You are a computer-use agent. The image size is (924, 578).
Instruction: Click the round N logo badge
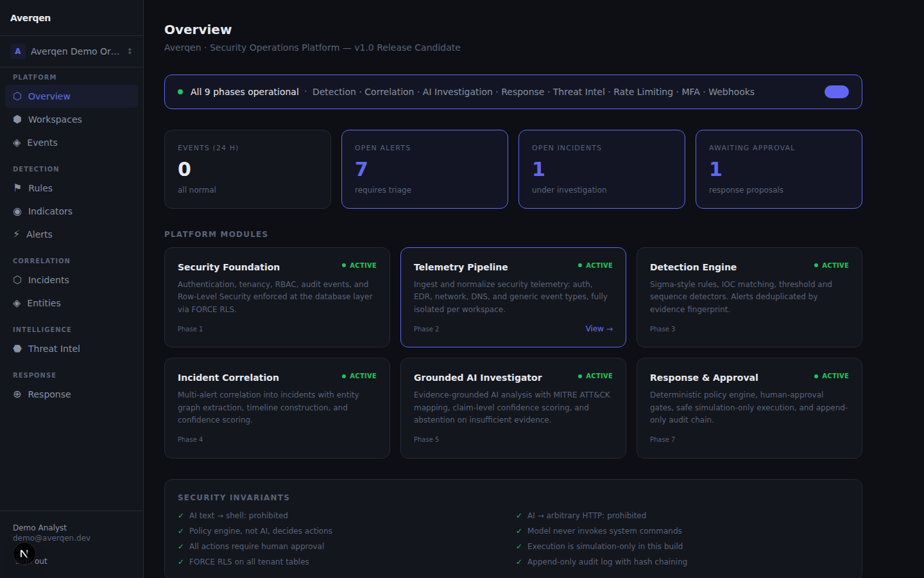click(x=24, y=554)
